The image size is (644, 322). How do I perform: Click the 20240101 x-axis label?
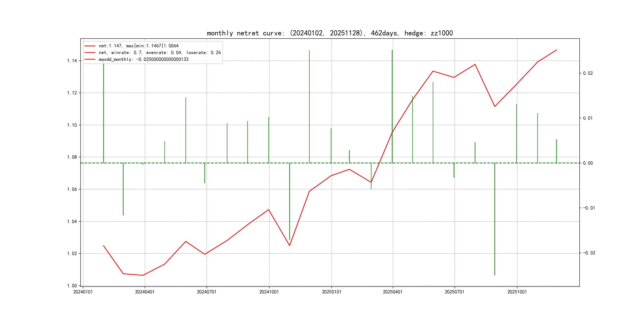coord(83,292)
